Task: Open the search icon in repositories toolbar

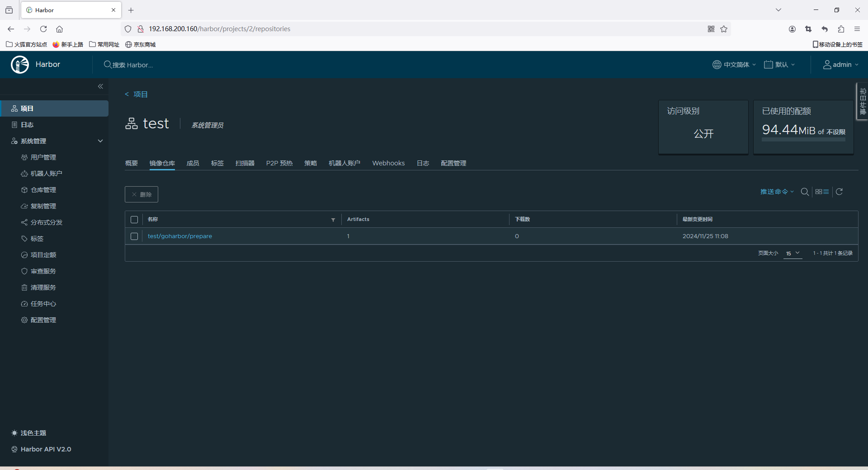Action: click(x=805, y=192)
